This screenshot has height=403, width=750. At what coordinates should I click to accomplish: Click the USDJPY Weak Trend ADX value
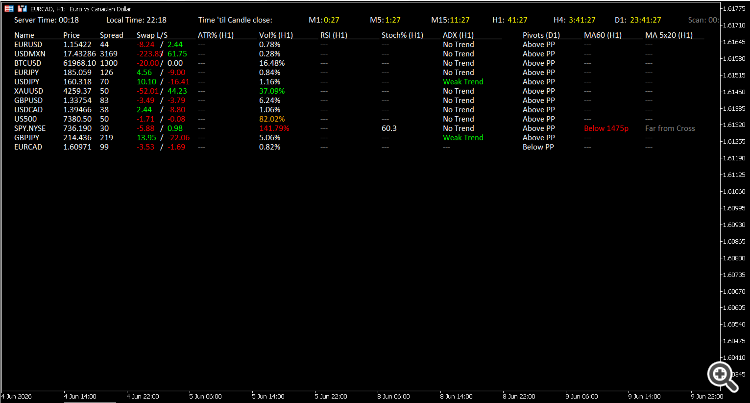coord(463,82)
